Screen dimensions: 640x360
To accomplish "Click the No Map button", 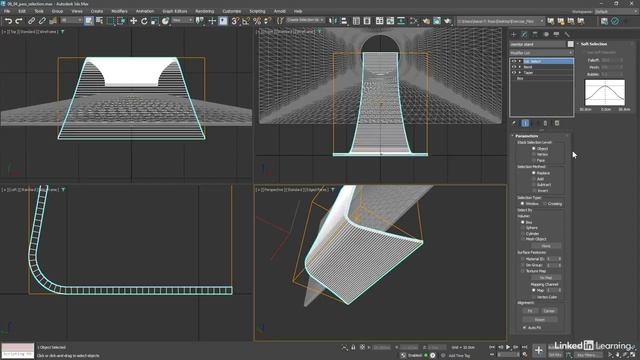I will pyautogui.click(x=546, y=278).
